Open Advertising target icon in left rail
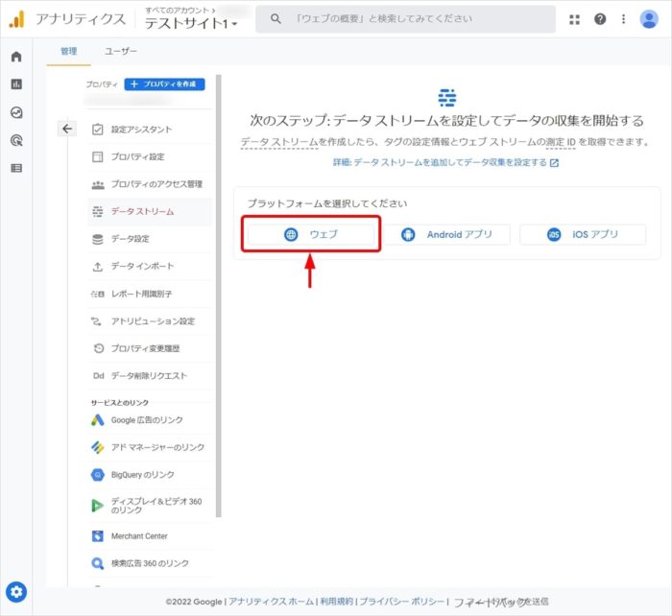Viewport: 672px width, 616px height. tap(16, 140)
